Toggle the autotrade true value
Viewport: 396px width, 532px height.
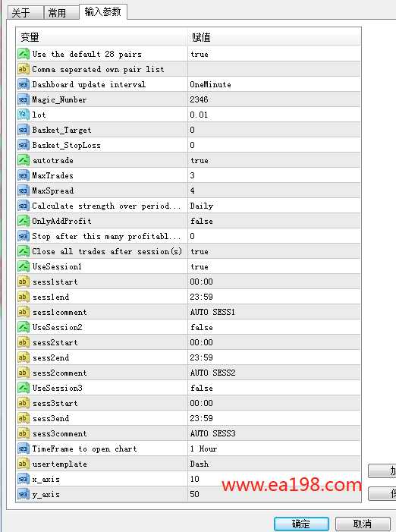tap(274, 160)
